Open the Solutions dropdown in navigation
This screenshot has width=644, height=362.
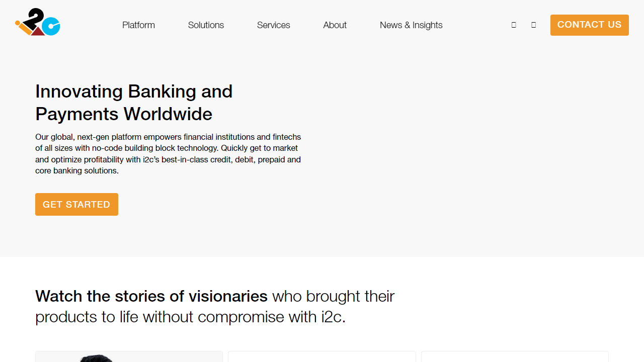coord(206,25)
